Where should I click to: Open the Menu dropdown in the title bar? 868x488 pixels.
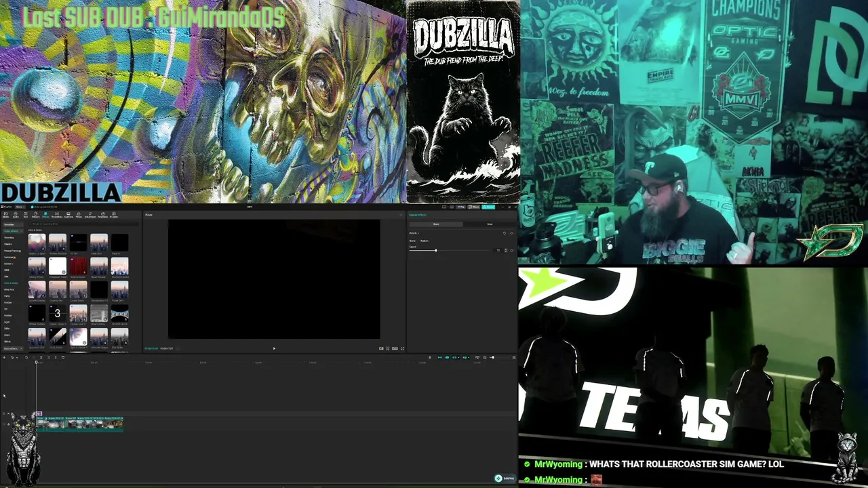(20, 207)
